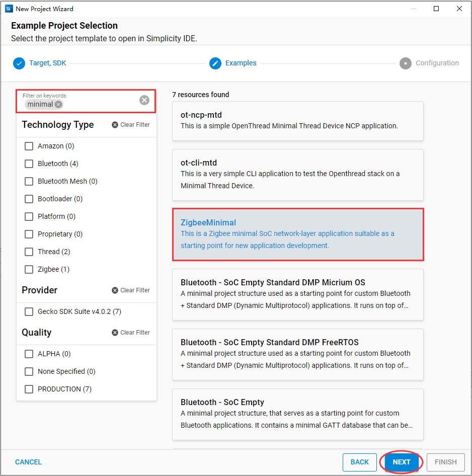Toggle the PRODUCTION (7) quality checkbox
Screen dimensions: 472x476
click(x=29, y=389)
